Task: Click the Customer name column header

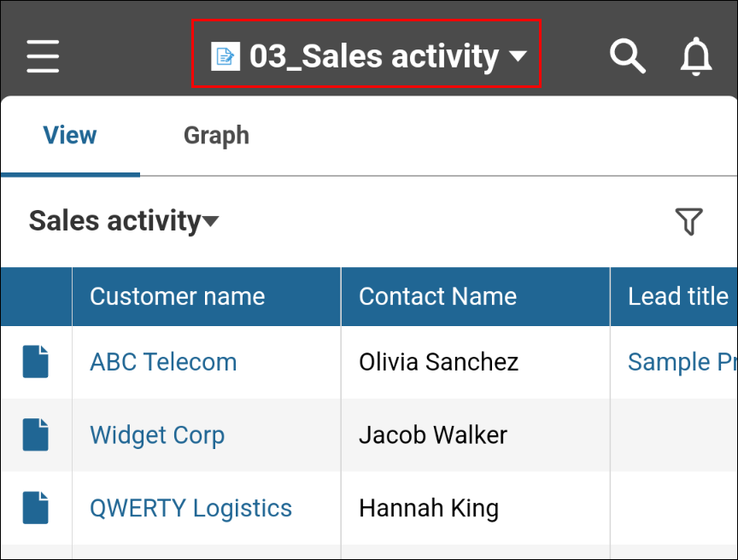Action: point(177,296)
